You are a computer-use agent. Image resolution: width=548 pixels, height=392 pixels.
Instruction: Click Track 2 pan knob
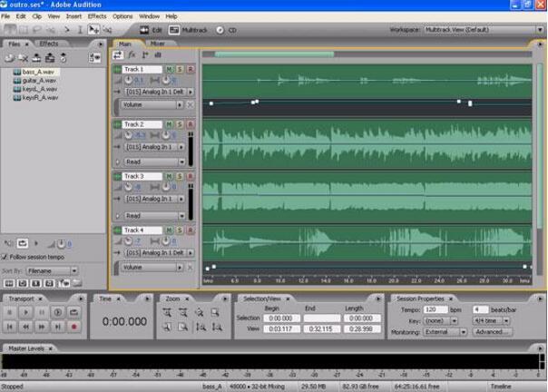pyautogui.click(x=166, y=135)
